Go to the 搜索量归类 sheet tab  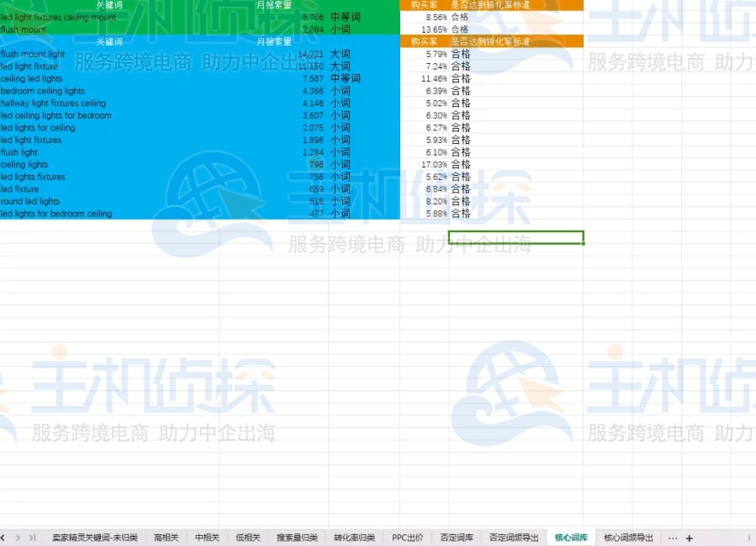[x=297, y=538]
